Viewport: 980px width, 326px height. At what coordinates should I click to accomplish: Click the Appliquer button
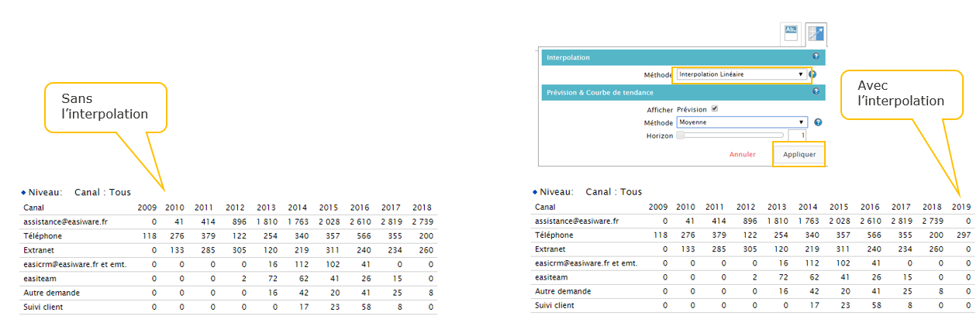(799, 154)
